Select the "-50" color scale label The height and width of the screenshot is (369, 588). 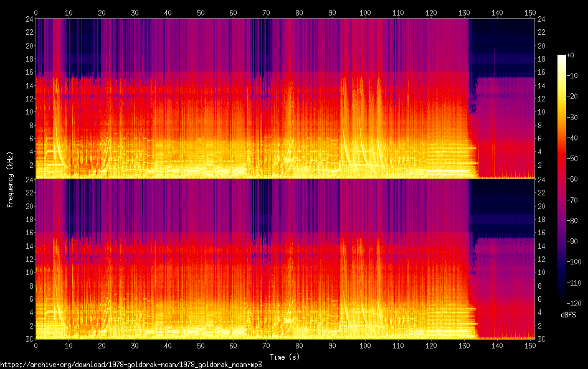572,159
